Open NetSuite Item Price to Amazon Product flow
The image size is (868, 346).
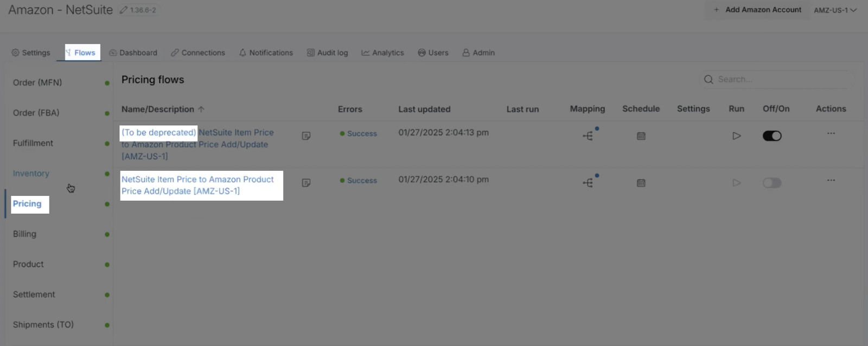point(197,185)
